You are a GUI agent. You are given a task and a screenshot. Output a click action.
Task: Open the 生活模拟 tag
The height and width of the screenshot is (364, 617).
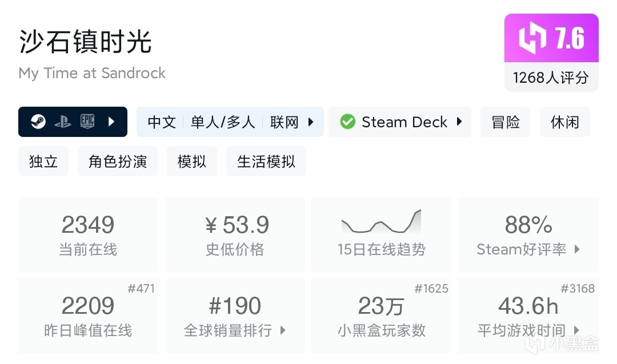point(266,161)
